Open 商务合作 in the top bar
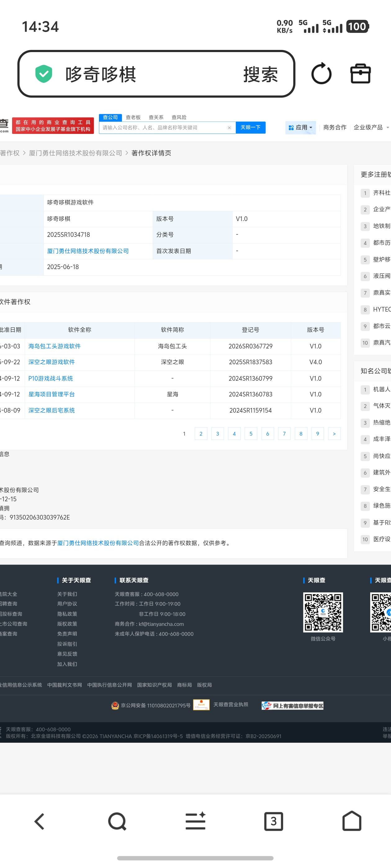The width and height of the screenshot is (391, 868). [335, 127]
